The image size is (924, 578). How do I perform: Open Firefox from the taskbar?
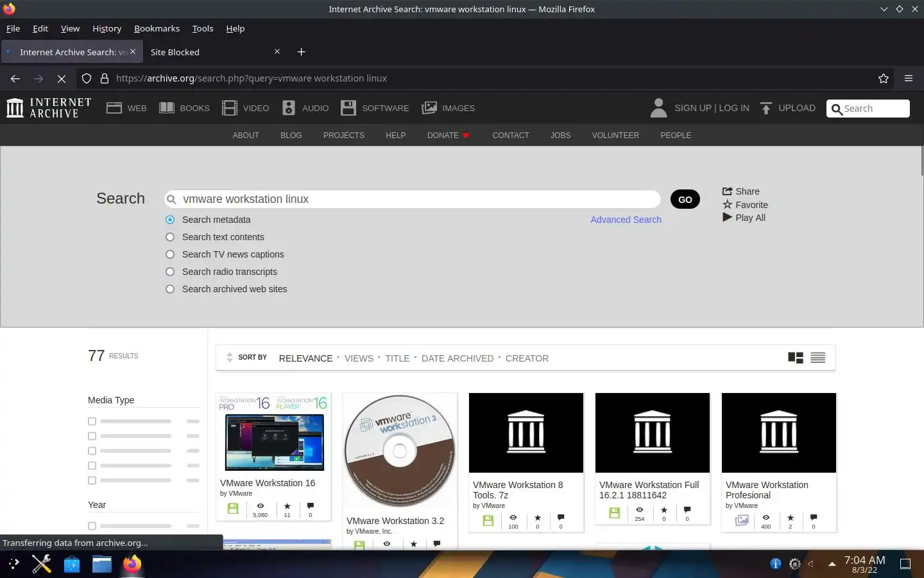point(132,564)
